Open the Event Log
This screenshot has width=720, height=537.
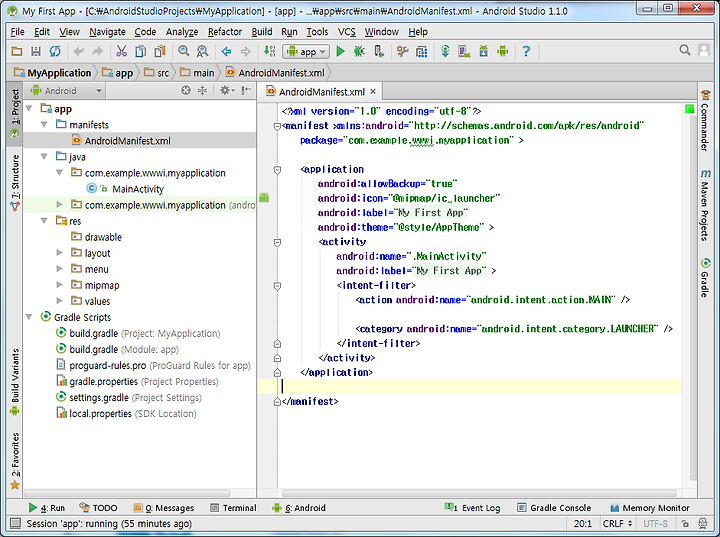(x=472, y=508)
